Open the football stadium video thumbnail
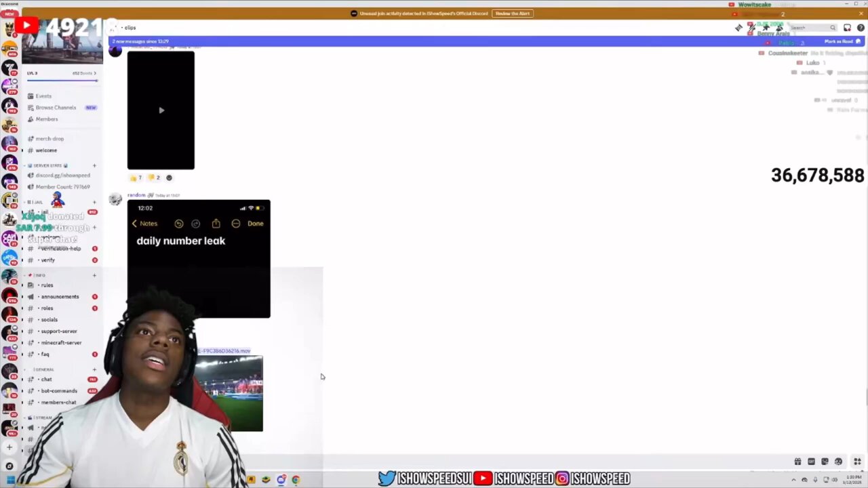The height and width of the screenshot is (488, 868). [x=229, y=393]
